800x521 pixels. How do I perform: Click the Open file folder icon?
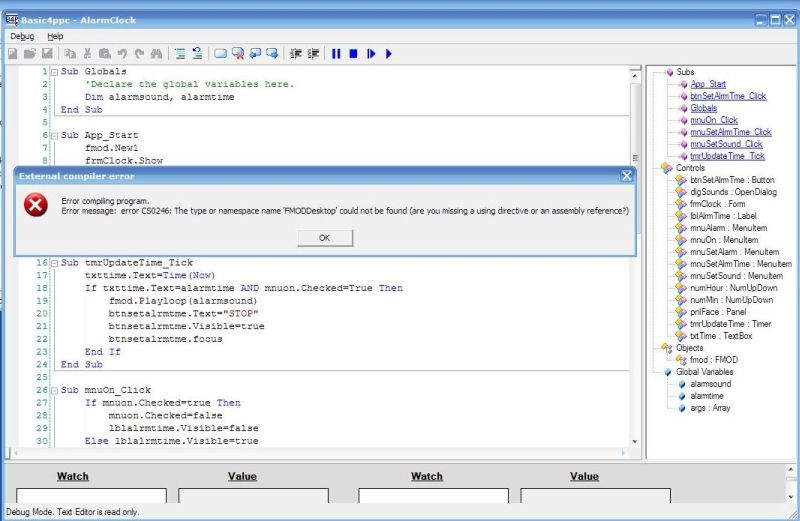[30, 54]
